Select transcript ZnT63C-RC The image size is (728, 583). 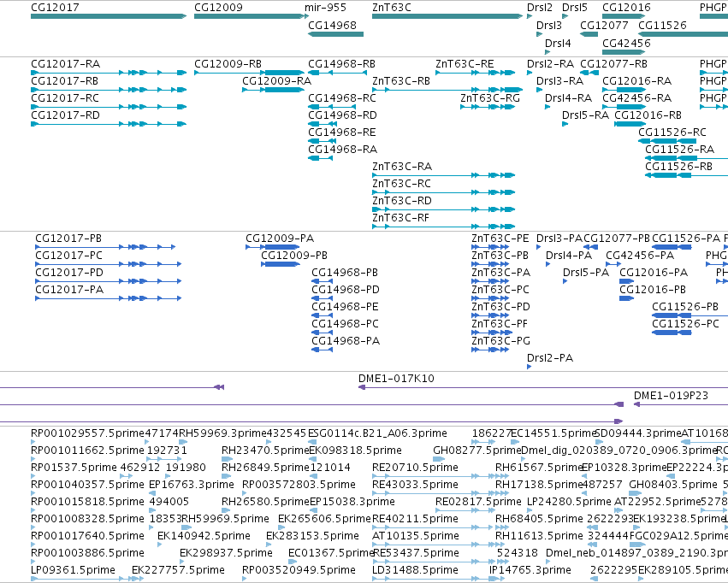click(401, 183)
